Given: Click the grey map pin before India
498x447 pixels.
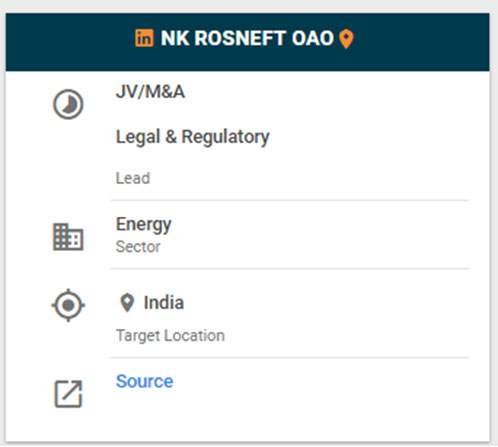Looking at the screenshot, I should (127, 303).
